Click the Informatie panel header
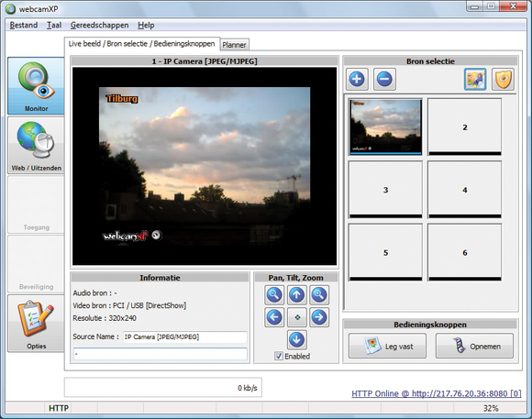Viewport: 532px width, 419px height. coord(160,278)
